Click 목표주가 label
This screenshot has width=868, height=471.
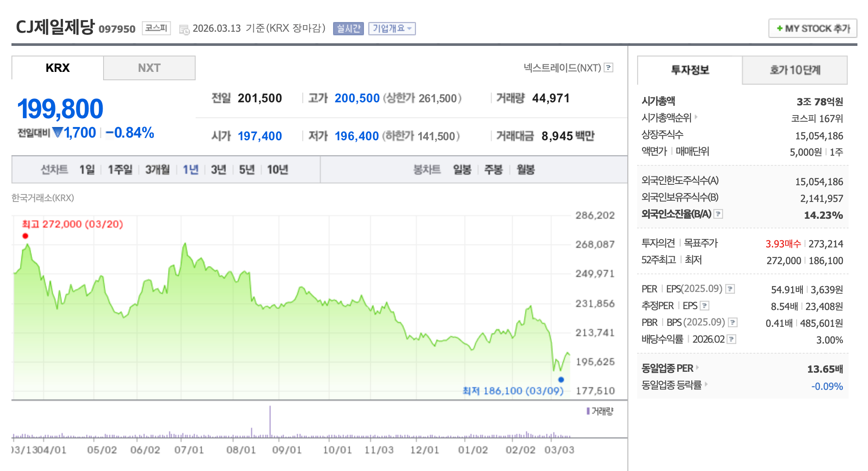[x=701, y=243]
